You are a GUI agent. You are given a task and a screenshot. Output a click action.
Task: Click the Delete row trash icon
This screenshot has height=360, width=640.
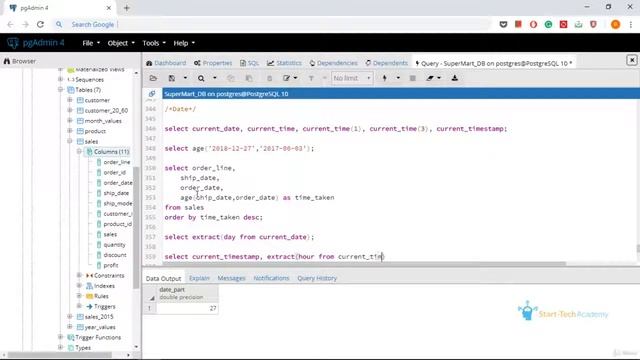269,78
